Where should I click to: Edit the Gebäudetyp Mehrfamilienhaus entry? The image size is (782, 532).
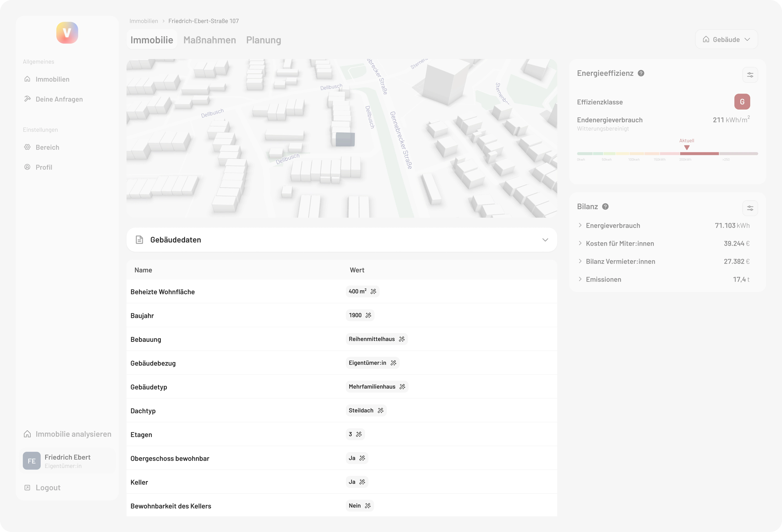point(402,386)
